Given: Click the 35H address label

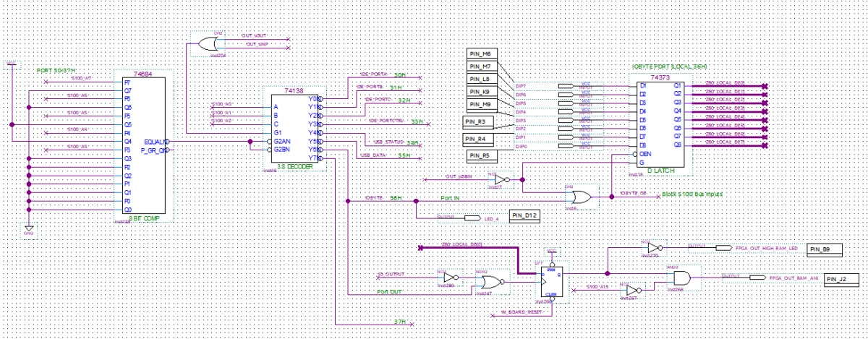Looking at the screenshot, I should click(404, 155).
